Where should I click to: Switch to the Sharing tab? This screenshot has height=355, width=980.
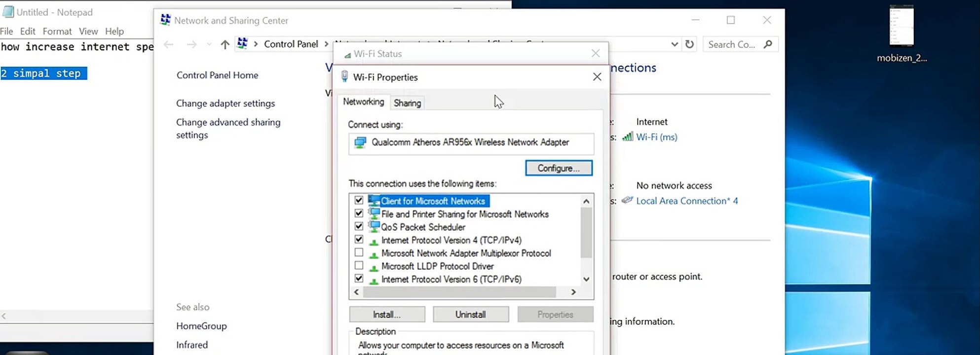[408, 103]
